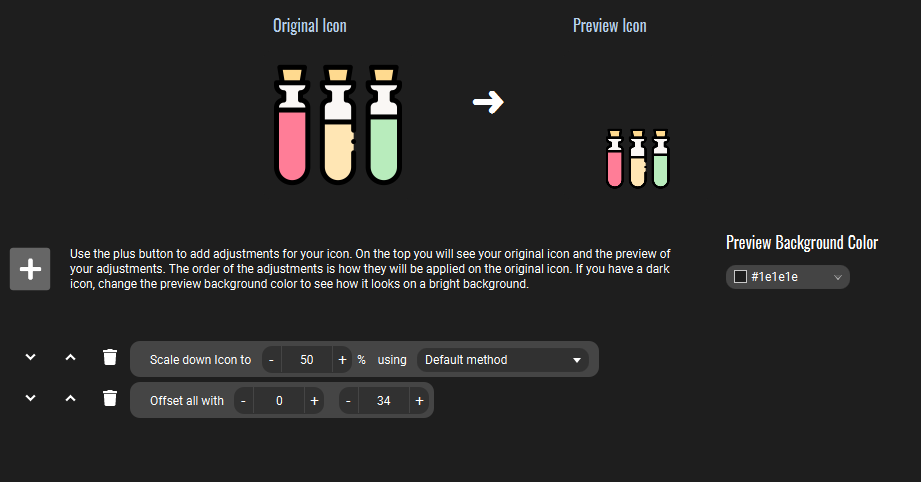921x482 pixels.
Task: Move Scale down adjustment up with chevron
Action: [x=70, y=357]
